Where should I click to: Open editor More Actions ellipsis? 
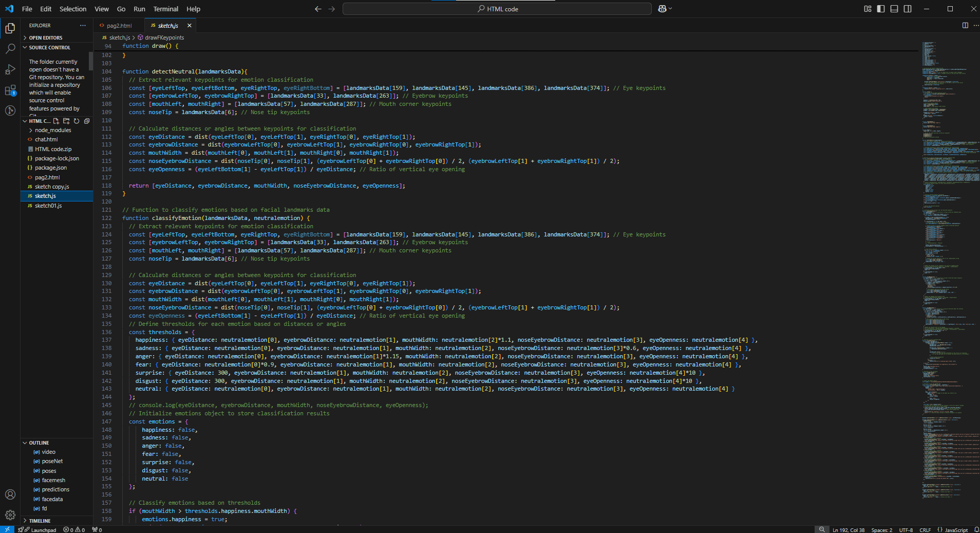[976, 25]
